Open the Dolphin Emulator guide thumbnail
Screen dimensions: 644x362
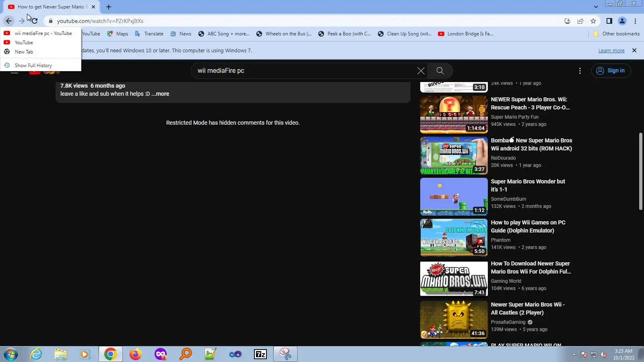[x=454, y=238]
